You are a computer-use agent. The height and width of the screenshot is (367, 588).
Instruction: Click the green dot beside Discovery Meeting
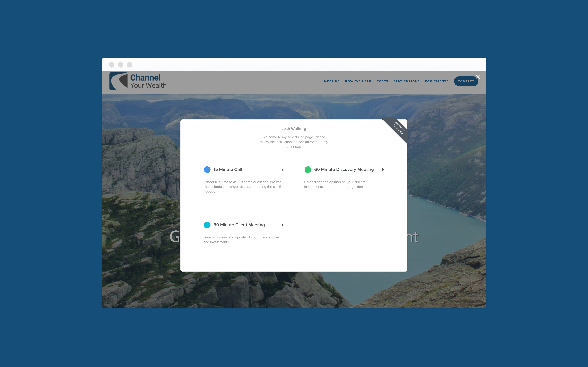point(308,169)
